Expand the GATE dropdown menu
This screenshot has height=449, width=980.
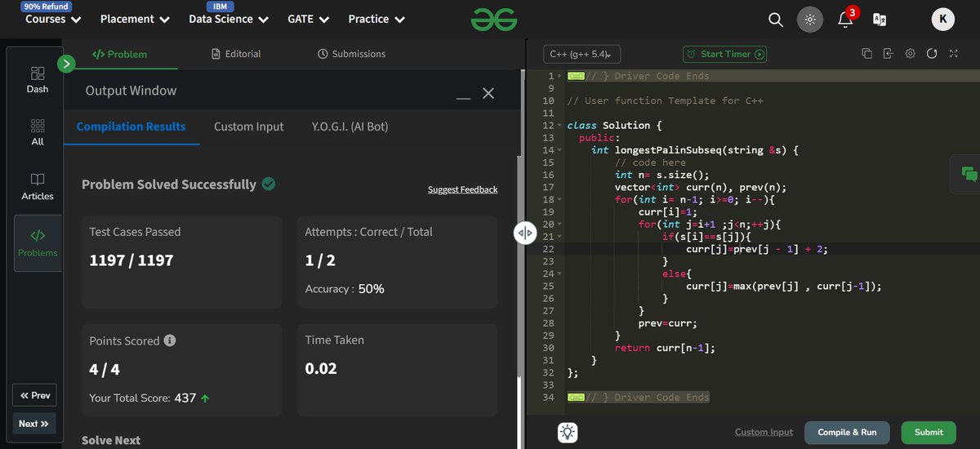point(309,19)
